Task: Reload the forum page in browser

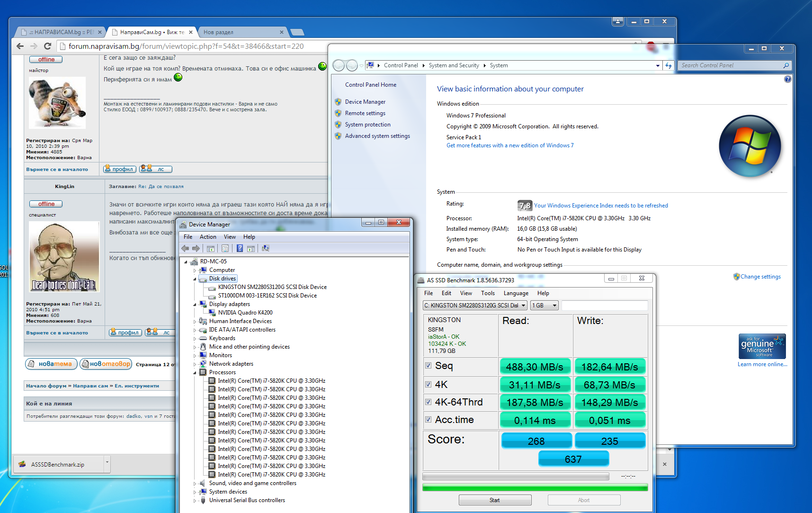Action: (47, 46)
